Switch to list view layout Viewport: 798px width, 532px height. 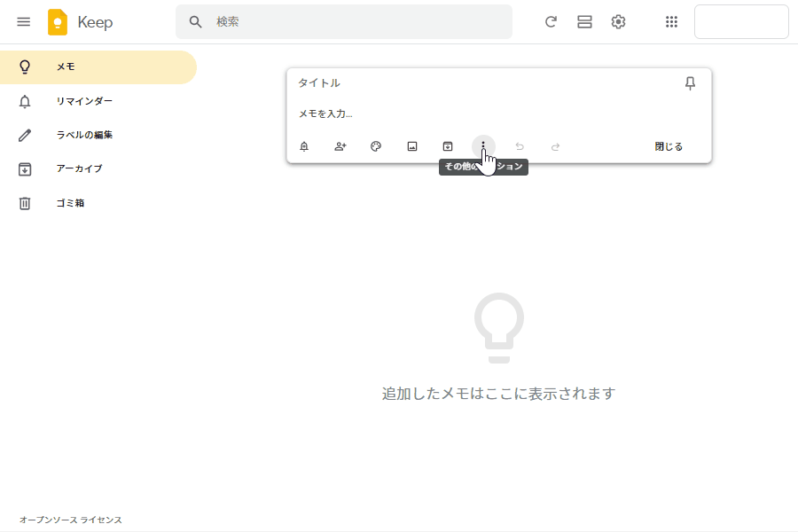coord(584,22)
